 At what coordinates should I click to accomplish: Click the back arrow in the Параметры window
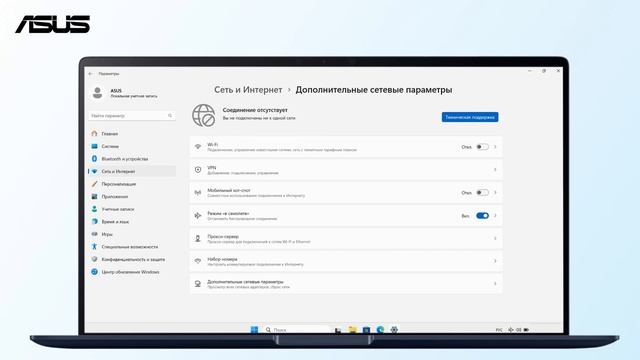[91, 74]
